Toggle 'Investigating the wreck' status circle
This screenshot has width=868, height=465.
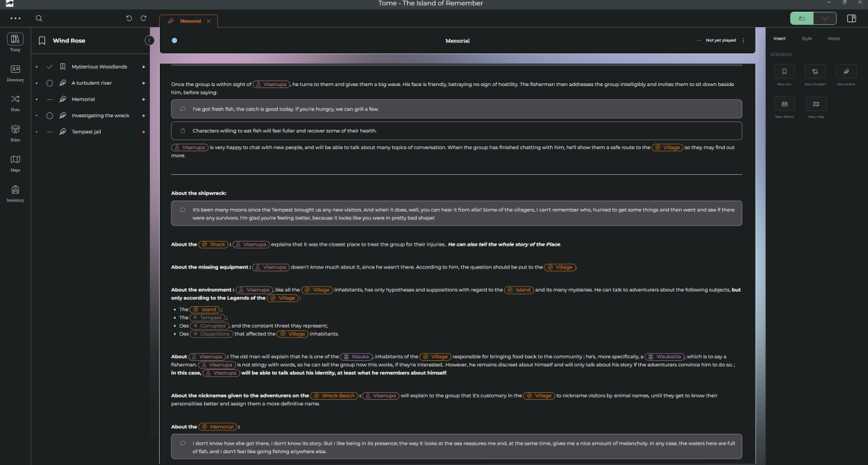click(49, 116)
